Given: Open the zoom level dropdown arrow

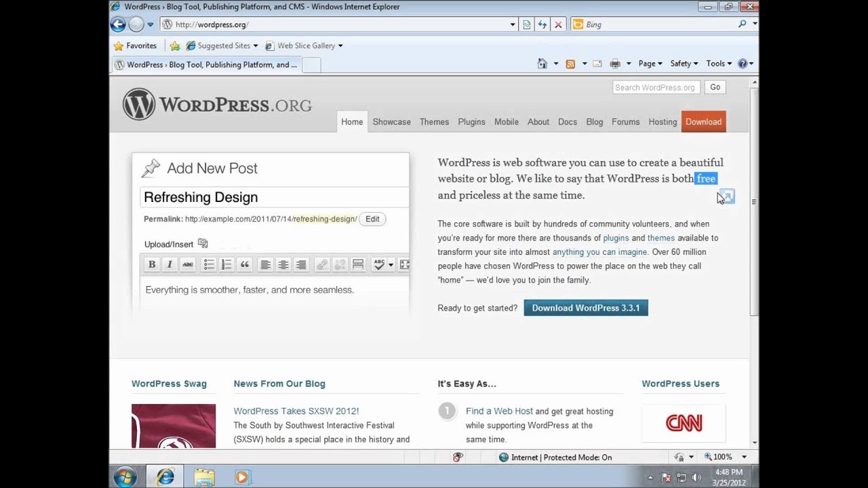Looking at the screenshot, I should tap(744, 457).
